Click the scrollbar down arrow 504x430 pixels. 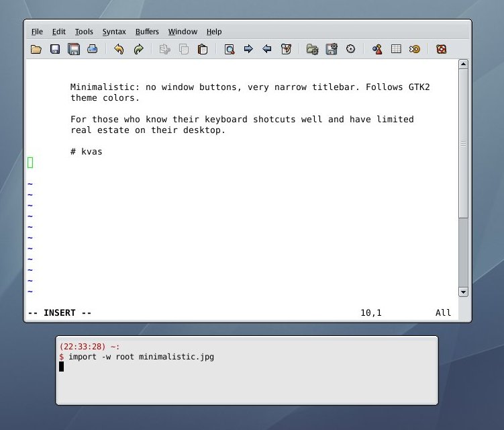point(463,292)
